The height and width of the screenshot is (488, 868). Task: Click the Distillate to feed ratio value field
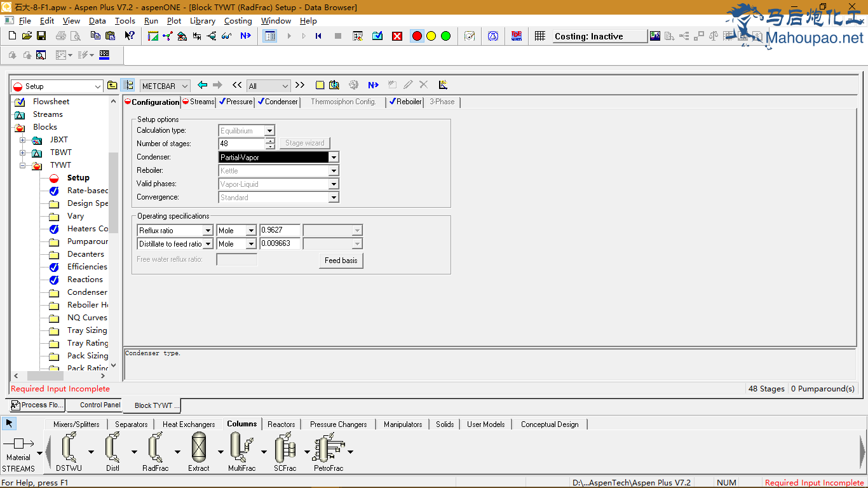tap(280, 244)
